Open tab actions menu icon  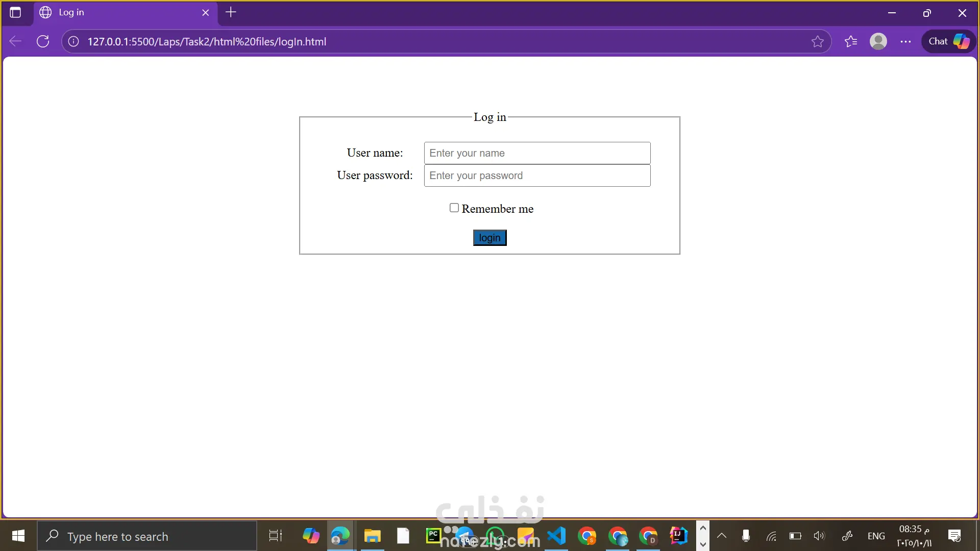(15, 12)
